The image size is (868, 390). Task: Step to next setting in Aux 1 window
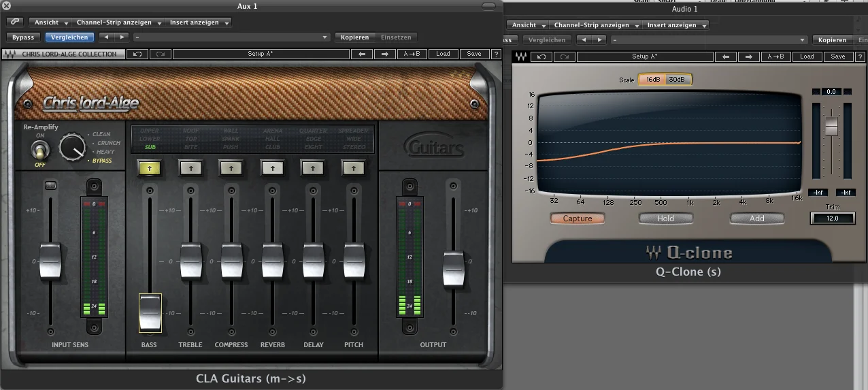click(x=121, y=37)
